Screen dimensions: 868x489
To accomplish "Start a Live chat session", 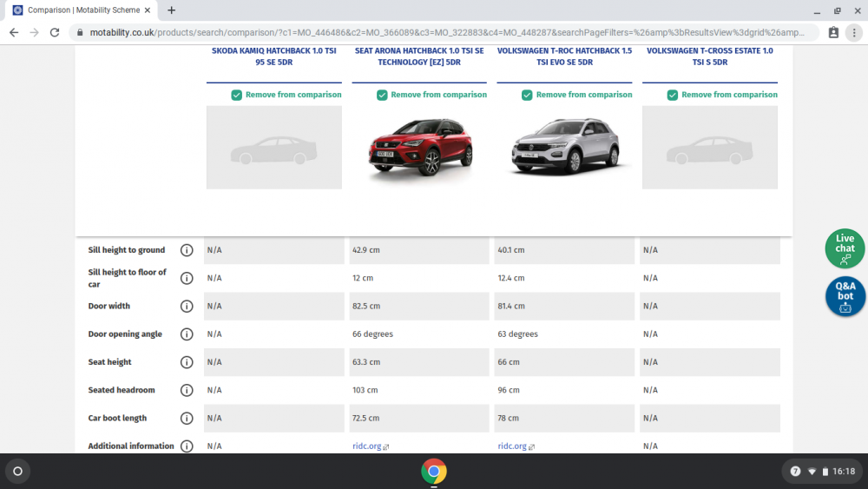I will point(845,248).
